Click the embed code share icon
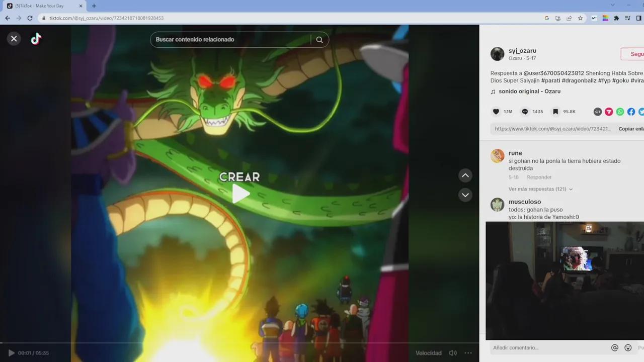This screenshot has width=644, height=362. pyautogui.click(x=598, y=112)
